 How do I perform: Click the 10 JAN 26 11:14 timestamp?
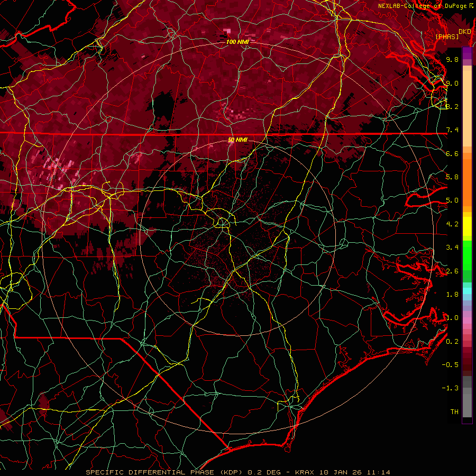[355, 472]
